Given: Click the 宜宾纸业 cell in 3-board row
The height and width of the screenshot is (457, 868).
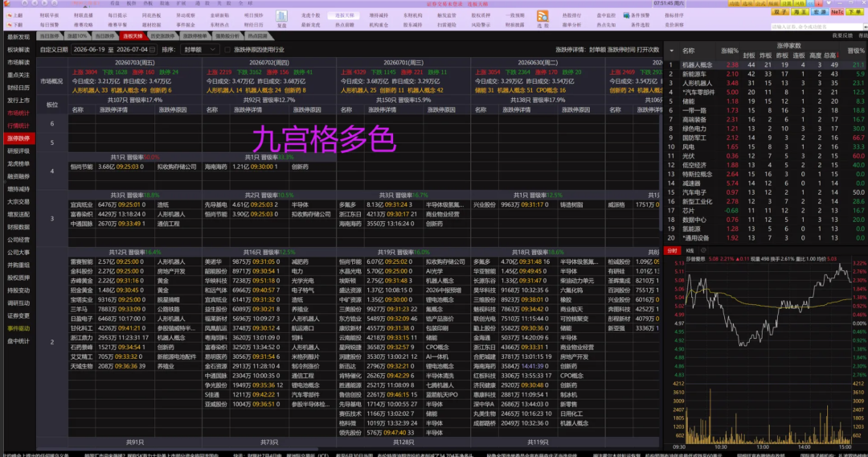Looking at the screenshot, I should (81, 204).
